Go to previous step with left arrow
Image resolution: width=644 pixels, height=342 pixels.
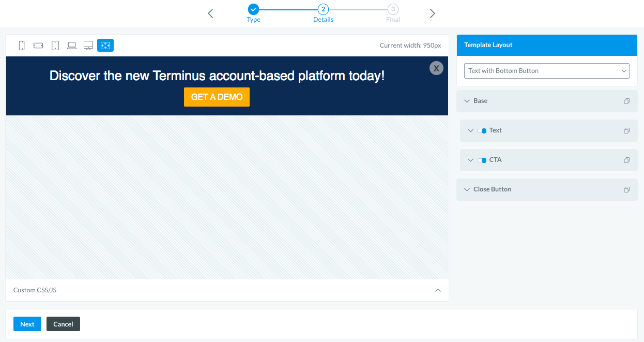pyautogui.click(x=210, y=13)
